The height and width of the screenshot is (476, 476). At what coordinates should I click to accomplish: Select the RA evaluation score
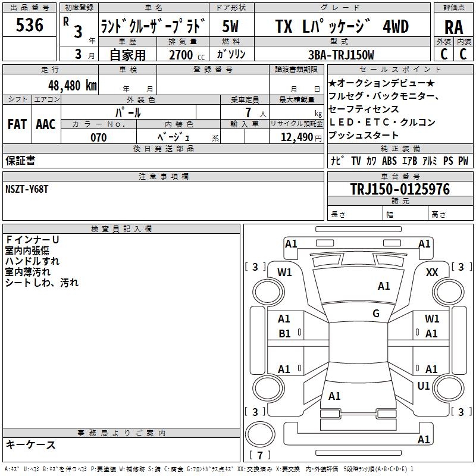[x=453, y=27]
